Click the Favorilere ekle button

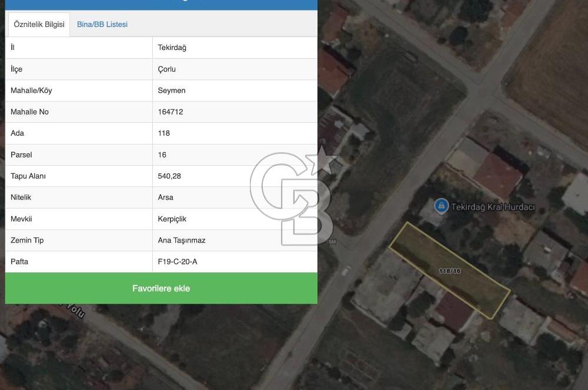click(161, 288)
